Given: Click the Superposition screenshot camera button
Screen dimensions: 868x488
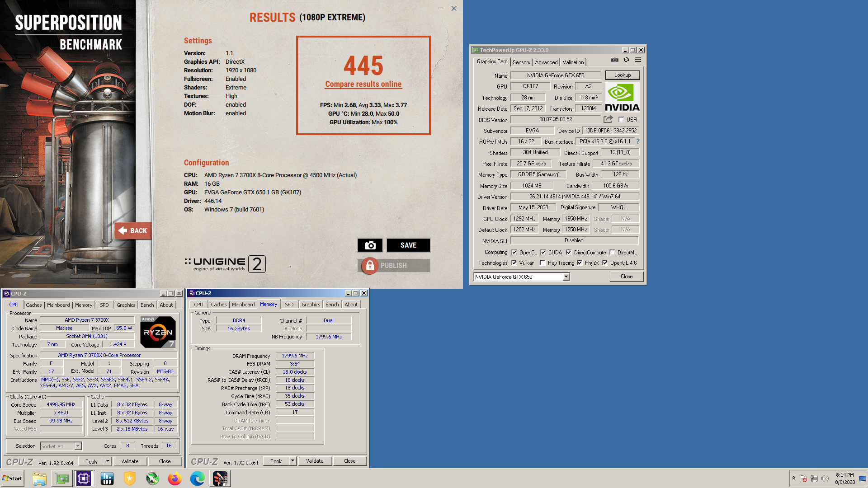Looking at the screenshot, I should click(370, 245).
